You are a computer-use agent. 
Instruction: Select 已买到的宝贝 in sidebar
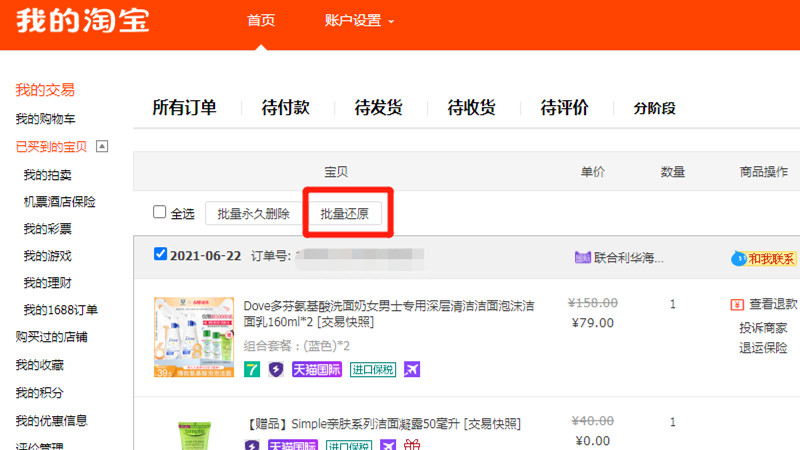point(52,147)
